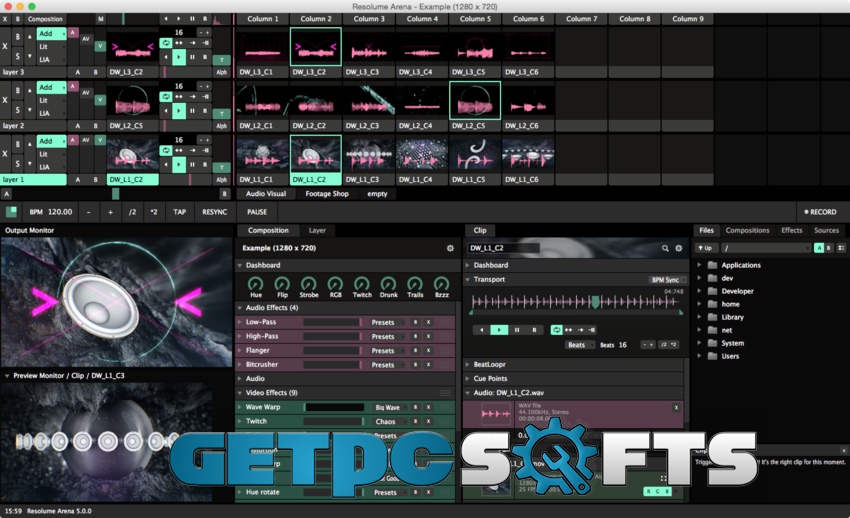Pause layer 3 clip playback
The width and height of the screenshot is (850, 518).
tap(192, 57)
